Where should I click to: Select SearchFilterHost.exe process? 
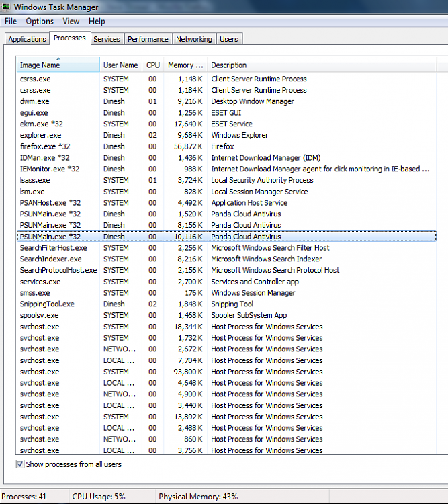click(226, 248)
